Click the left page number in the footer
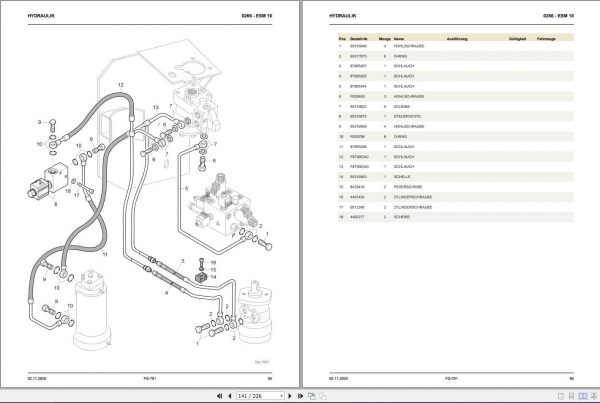 click(270, 378)
